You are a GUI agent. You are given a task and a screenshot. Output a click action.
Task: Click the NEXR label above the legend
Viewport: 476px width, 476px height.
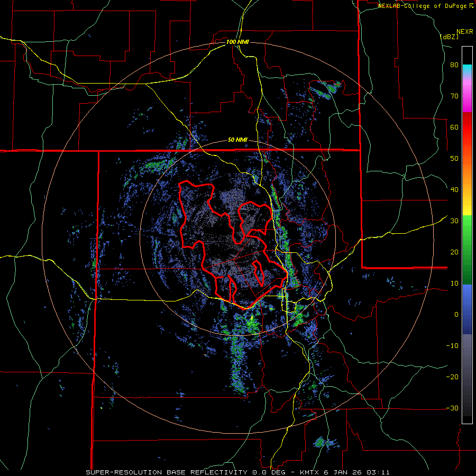tap(464, 32)
